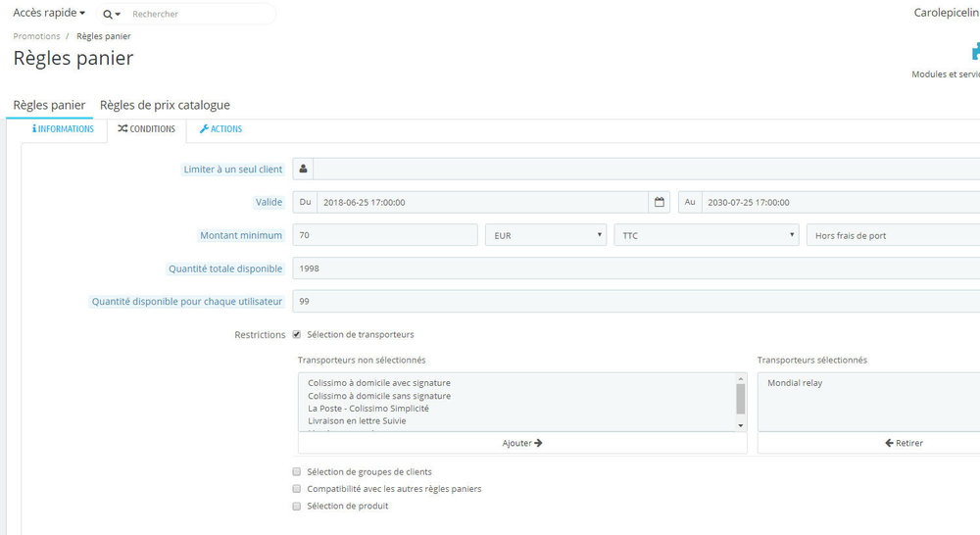Uncheck Sélection de transporteurs checkbox
Screen dimensions: 980x535
click(x=297, y=334)
